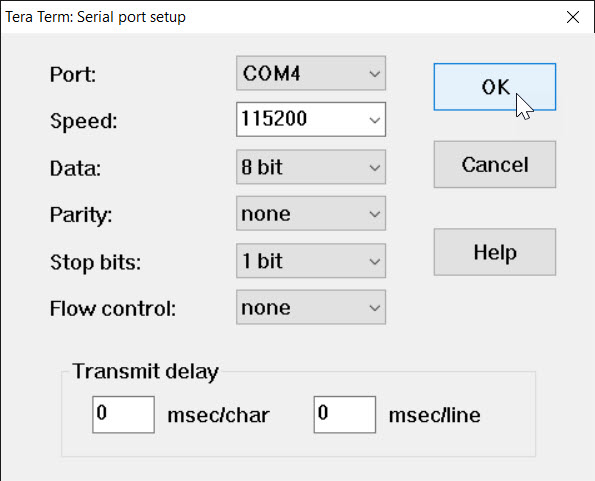595x481 pixels.
Task: Close the Serial port setup dialog
Action: tap(573, 17)
